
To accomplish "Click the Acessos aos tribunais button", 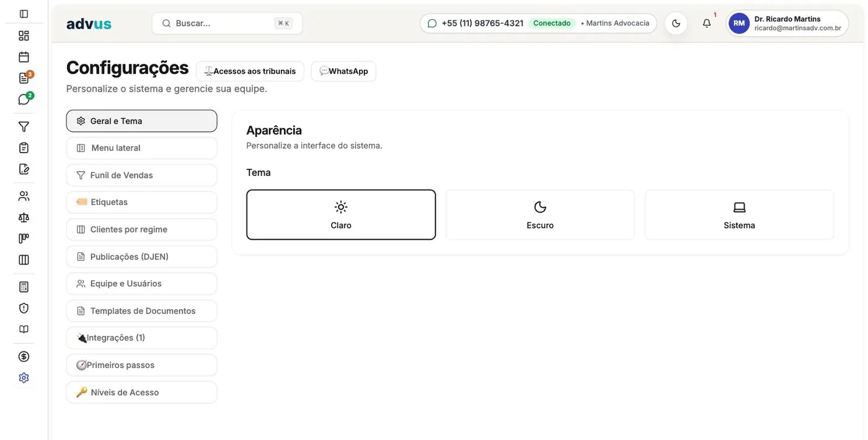I will [x=250, y=71].
